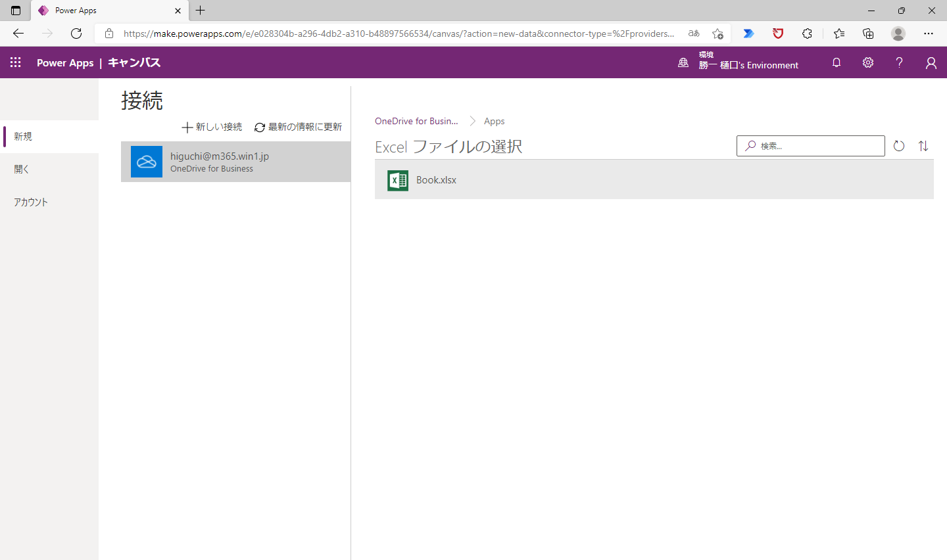Click the Apps breadcrumb folder
The width and height of the screenshot is (947, 560).
click(495, 121)
